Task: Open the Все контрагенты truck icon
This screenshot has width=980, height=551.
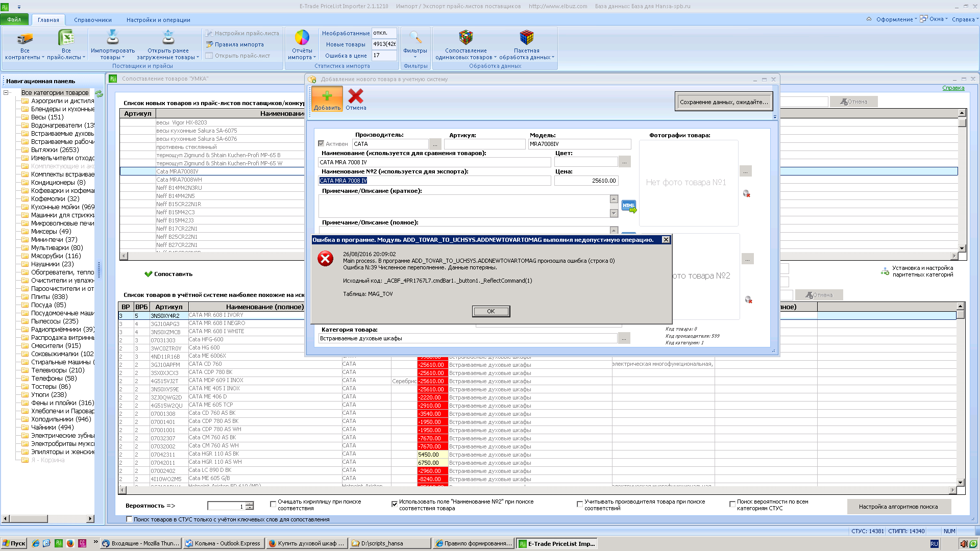Action: coord(24,39)
